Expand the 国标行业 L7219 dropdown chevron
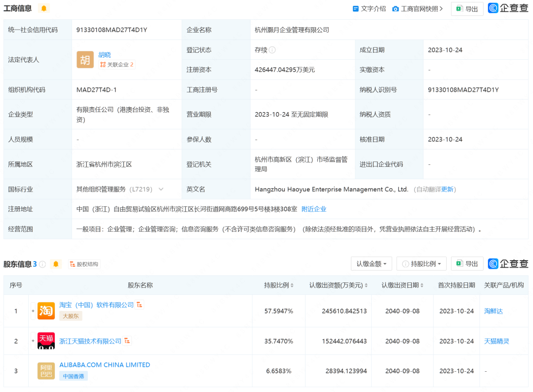Viewport: 533px width, 392px height. click(161, 189)
